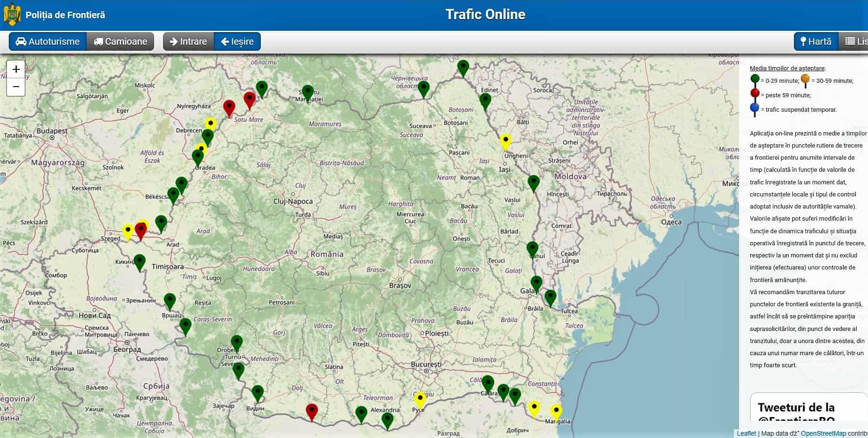Viewport: 868px width, 438px height.
Task: Click green marker east of Hîncești label
Action: [534, 184]
